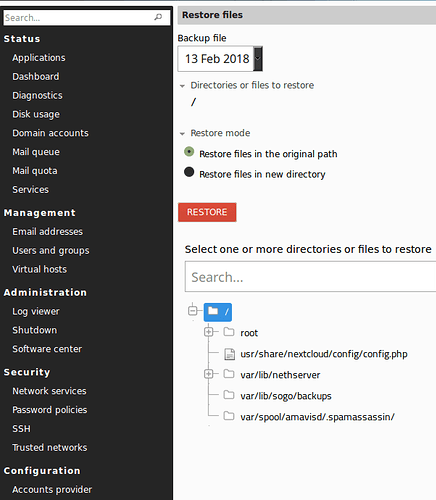Viewport: 436px width, 500px height.
Task: Select Restore files in new directory
Action: 189,172
